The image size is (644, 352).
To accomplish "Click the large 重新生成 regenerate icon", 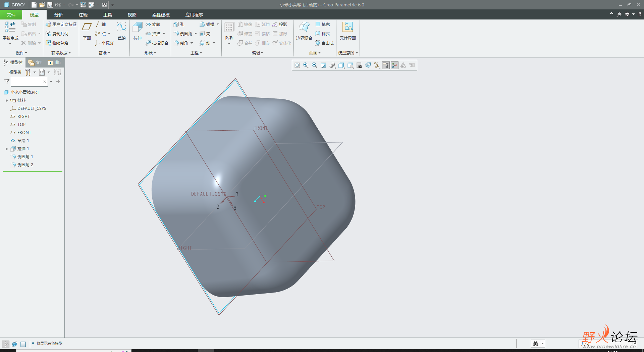I will [x=10, y=27].
